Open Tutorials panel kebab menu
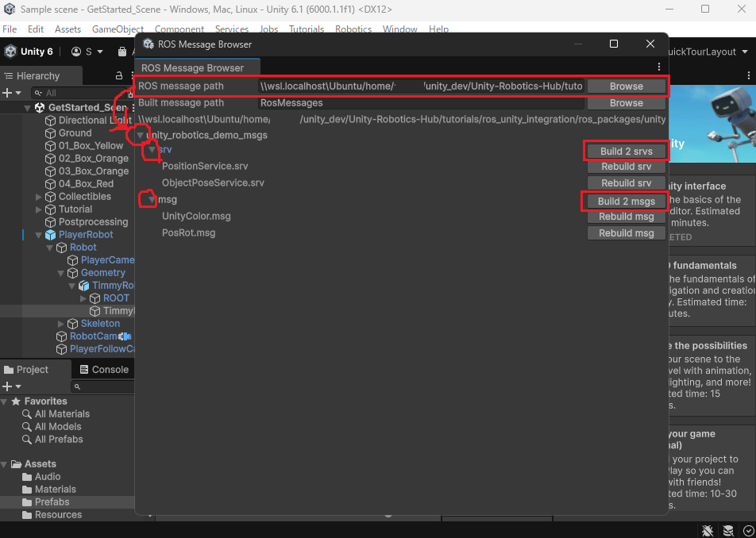This screenshot has width=756, height=538. click(749, 75)
